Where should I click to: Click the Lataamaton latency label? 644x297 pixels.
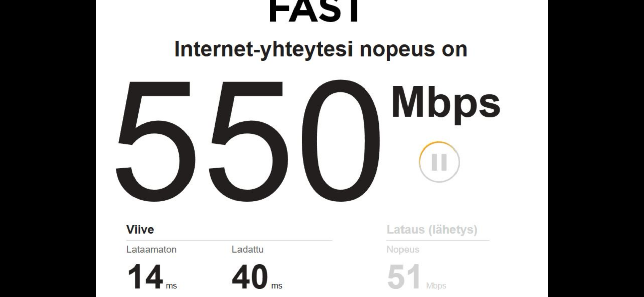pos(151,250)
